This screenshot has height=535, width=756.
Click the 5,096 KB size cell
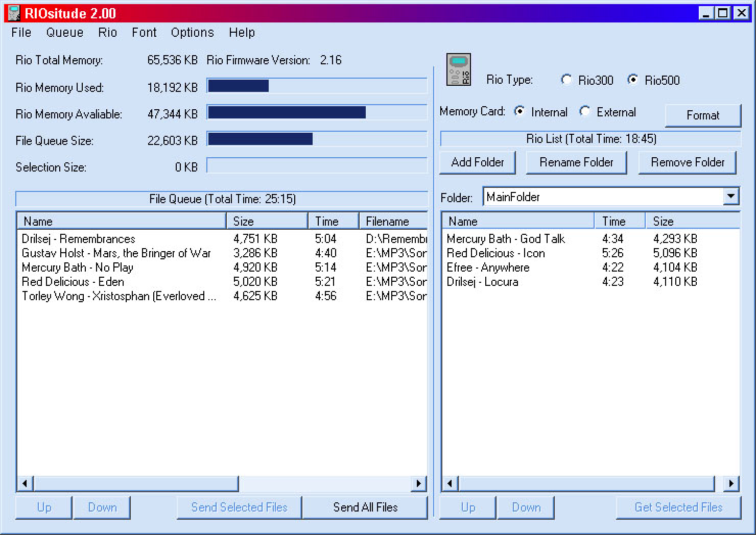675,253
